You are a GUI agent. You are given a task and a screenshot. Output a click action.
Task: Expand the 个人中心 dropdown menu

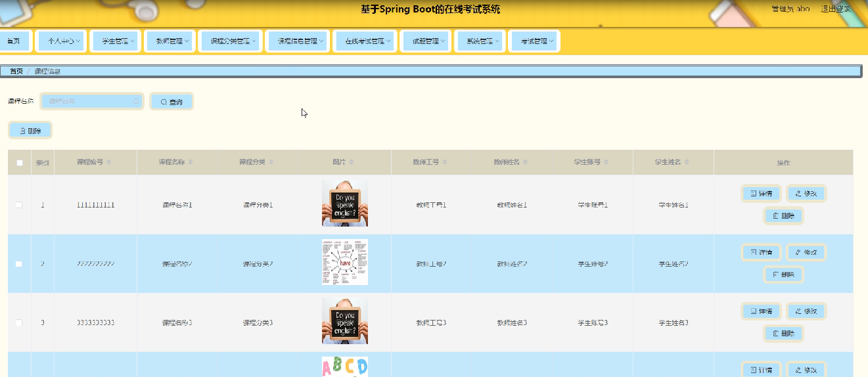60,41
